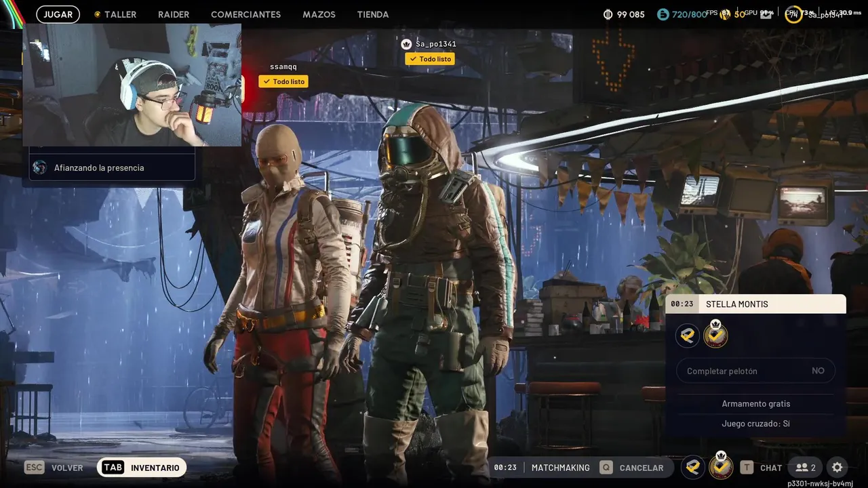Viewport: 868px width, 488px height.
Task: Click the Q CANCELAR button
Action: [x=632, y=468]
